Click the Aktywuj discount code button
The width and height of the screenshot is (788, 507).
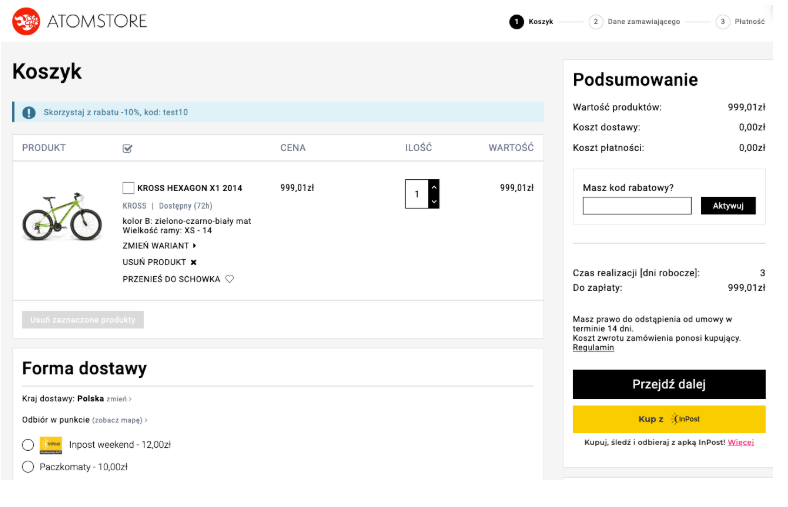coord(728,206)
